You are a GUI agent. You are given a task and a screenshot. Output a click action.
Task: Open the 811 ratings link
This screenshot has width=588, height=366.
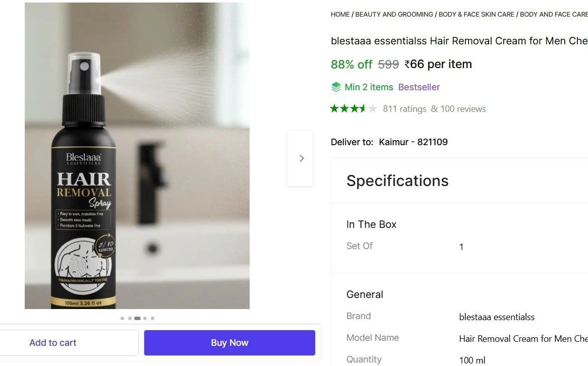(x=404, y=109)
